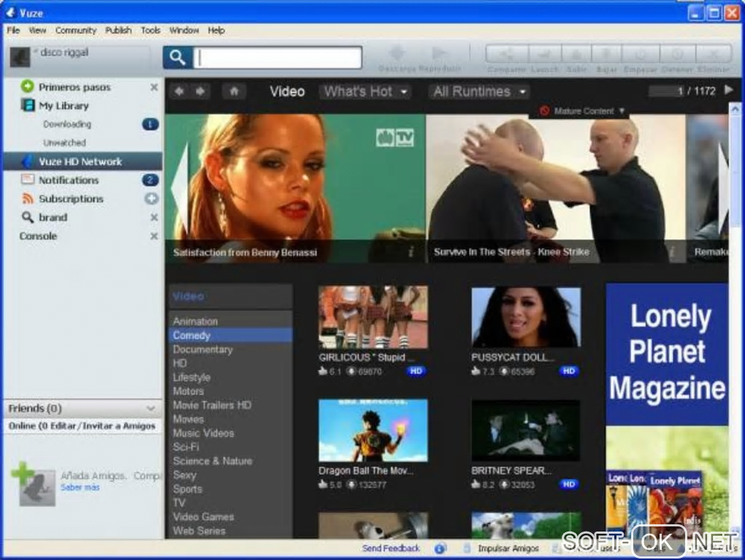Open the BRITNEY SPEAR video thumbnail
Screen dimensions: 745x560
pos(525,430)
